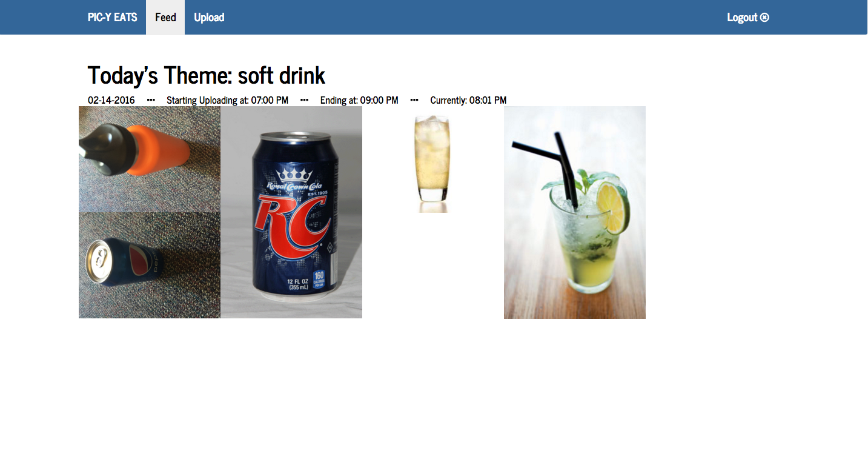Open the orange water bottle photo
868x456 pixels.
(x=150, y=159)
